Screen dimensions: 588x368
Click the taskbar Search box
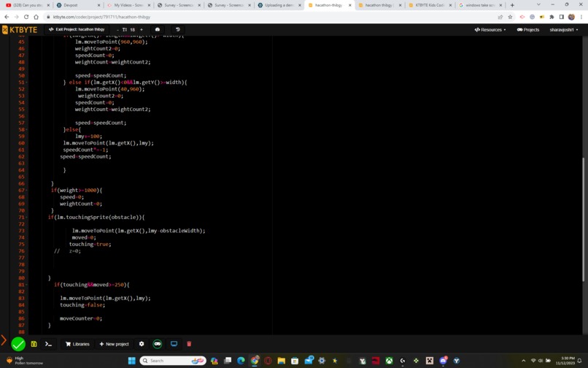tap(172, 361)
